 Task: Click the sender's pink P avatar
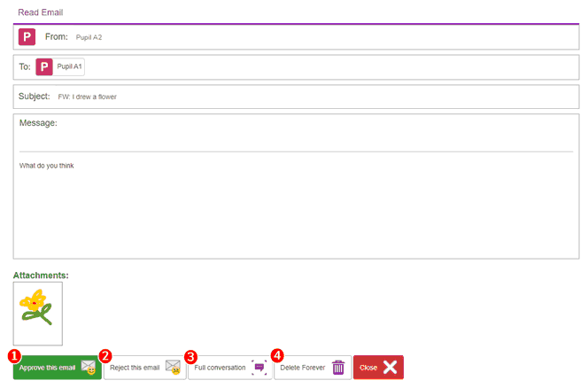27,37
